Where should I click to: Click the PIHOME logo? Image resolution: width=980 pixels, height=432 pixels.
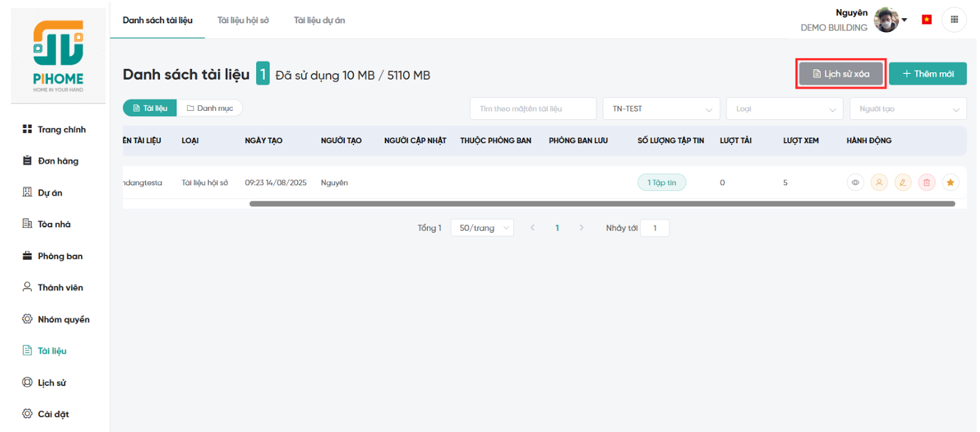(58, 56)
